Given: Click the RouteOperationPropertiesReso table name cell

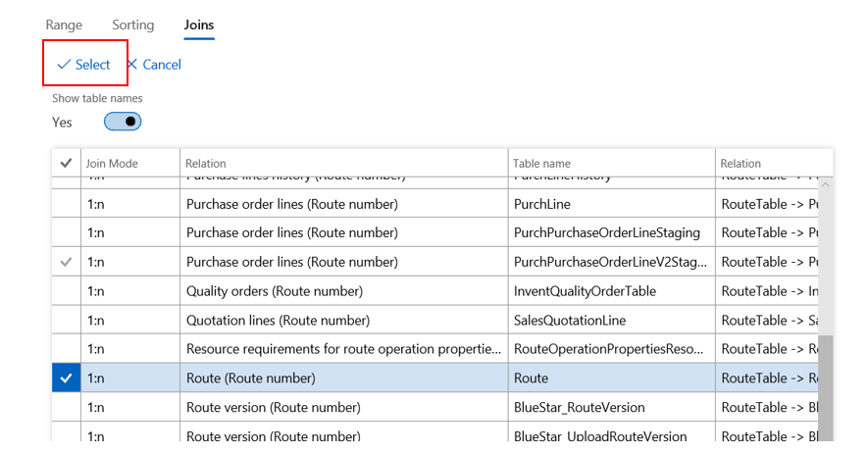Looking at the screenshot, I should click(608, 349).
